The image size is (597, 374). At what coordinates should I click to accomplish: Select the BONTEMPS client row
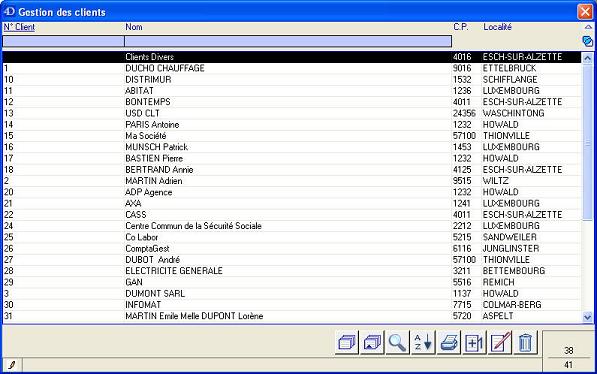(292, 102)
